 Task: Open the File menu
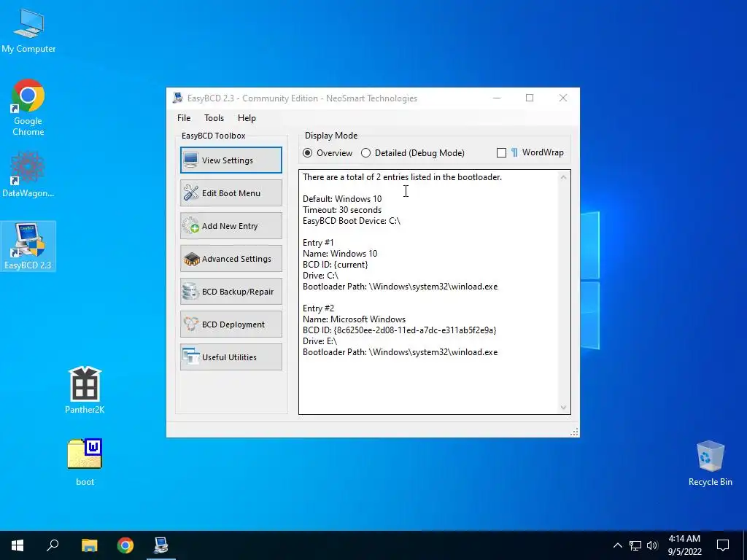[184, 118]
